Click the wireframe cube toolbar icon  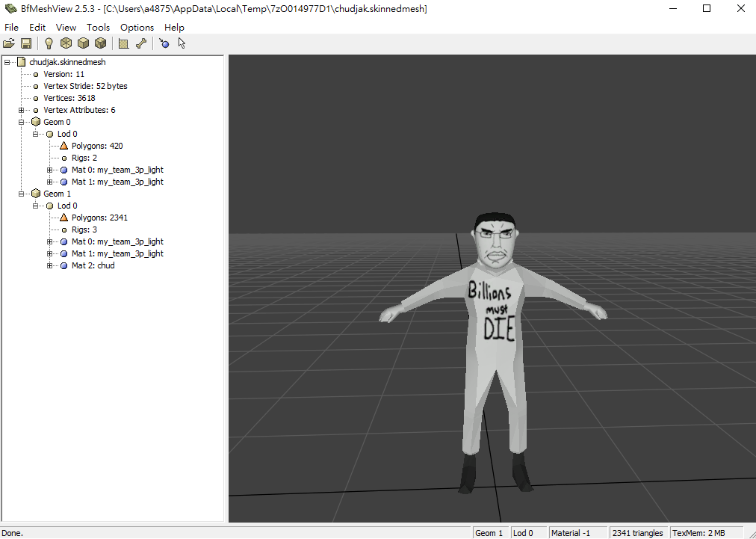[x=66, y=43]
